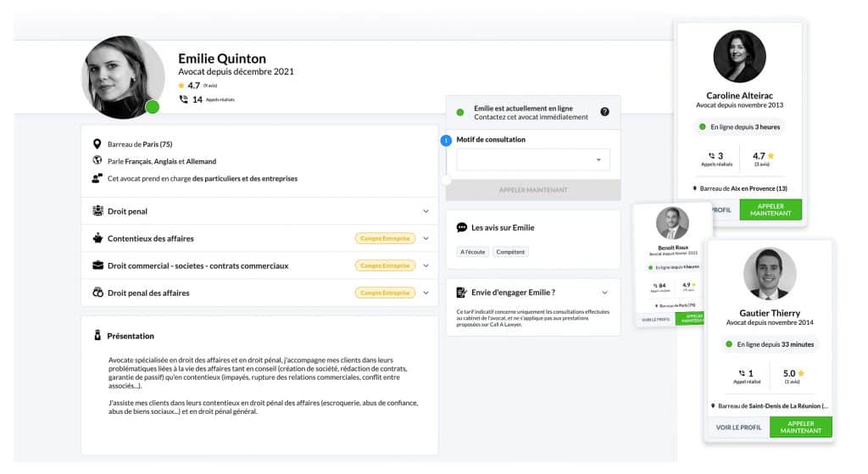
Task: Click the star on Gautier Thierry's 5.0 rating
Action: [x=801, y=373]
